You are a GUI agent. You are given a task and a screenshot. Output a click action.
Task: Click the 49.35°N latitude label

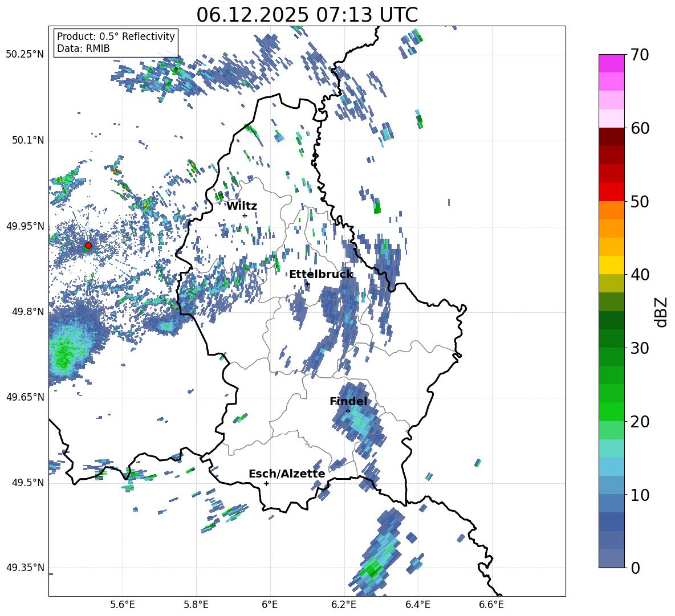pyautogui.click(x=25, y=568)
